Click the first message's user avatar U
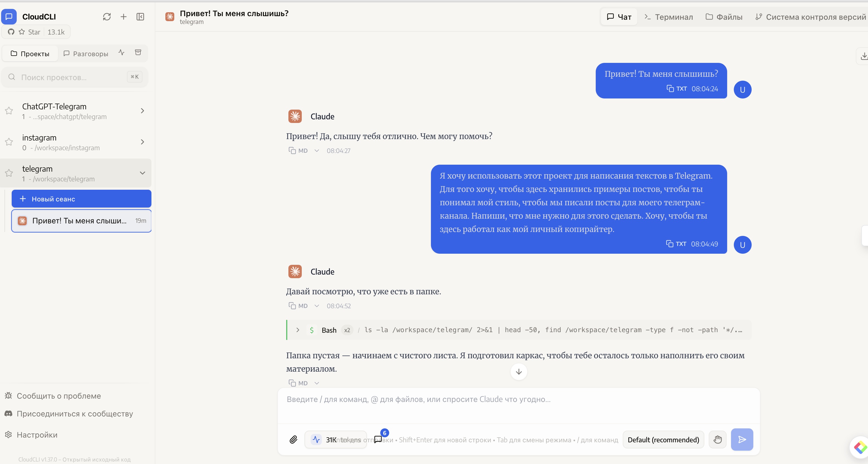Screen dimensions: 868x464 (743, 90)
